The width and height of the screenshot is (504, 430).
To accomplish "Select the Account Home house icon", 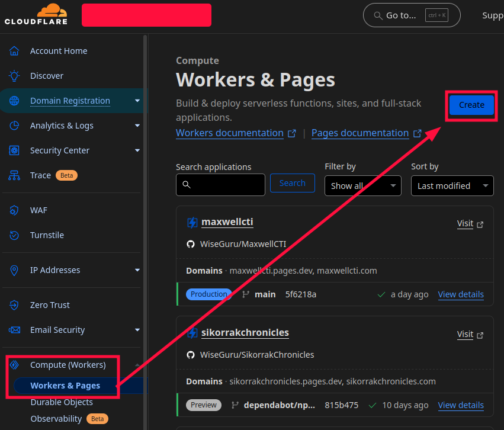I will click(x=13, y=51).
